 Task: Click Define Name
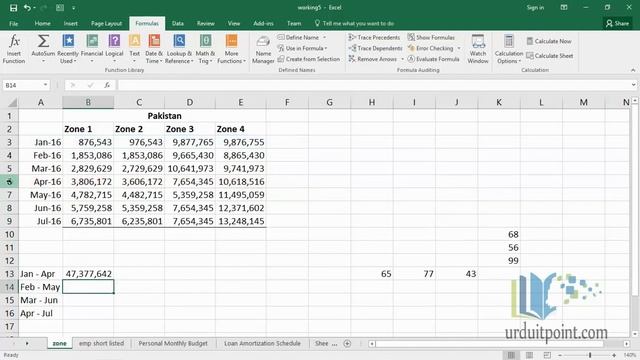point(298,37)
